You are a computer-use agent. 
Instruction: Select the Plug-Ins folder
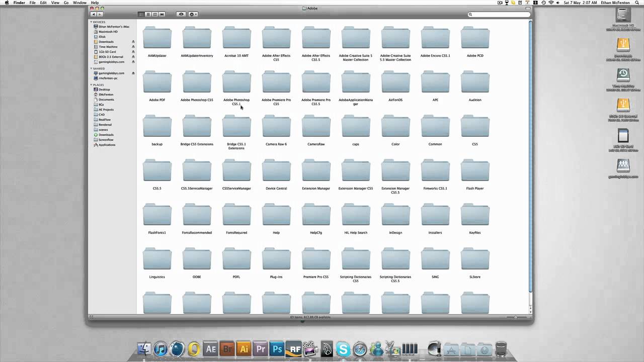pos(276,259)
